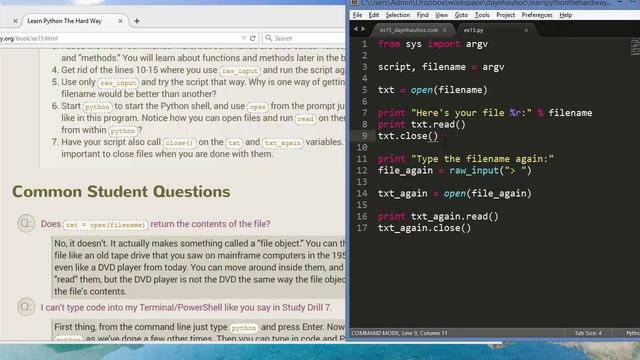This screenshot has height=360, width=640.
Task: Click the Tab Size: 4 status bar entry
Action: click(588, 333)
